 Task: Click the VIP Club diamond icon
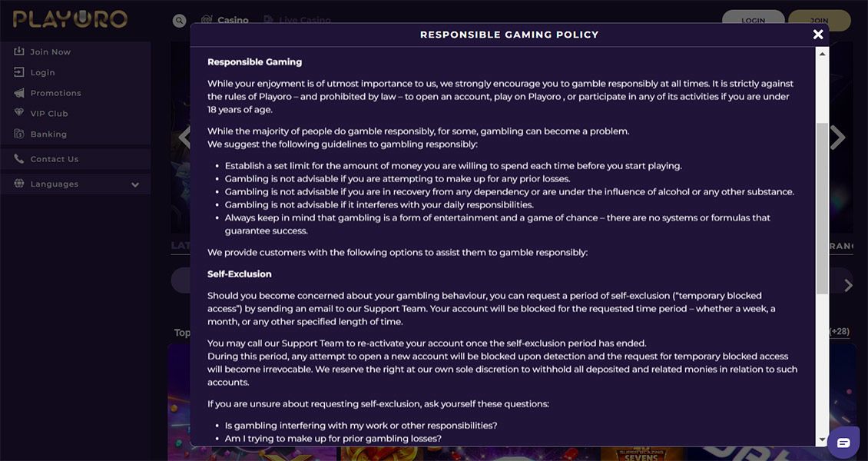(x=19, y=113)
